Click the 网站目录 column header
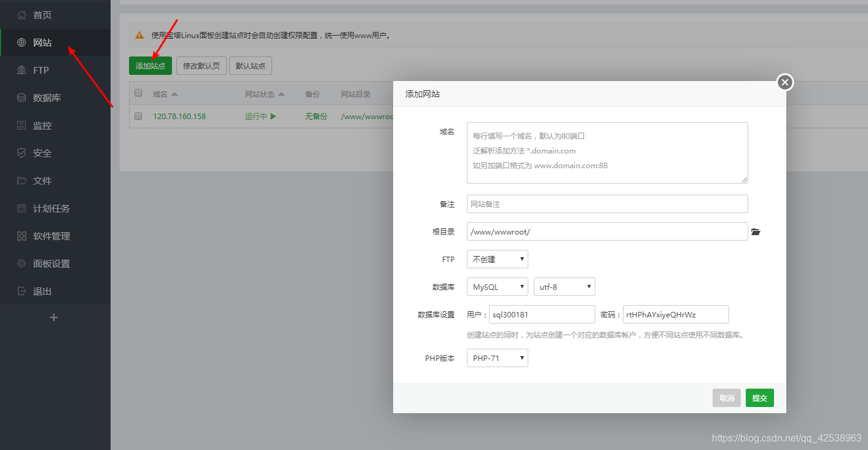868x450 pixels. pyautogui.click(x=356, y=95)
